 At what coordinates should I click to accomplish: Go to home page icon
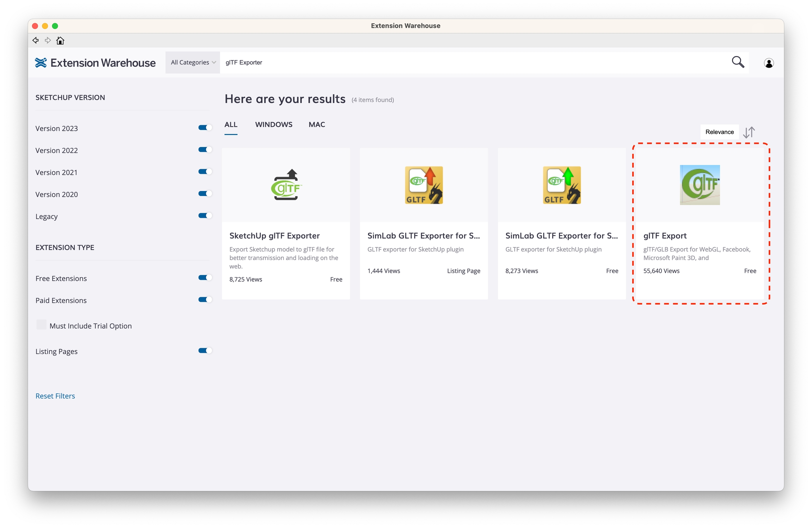pyautogui.click(x=60, y=41)
